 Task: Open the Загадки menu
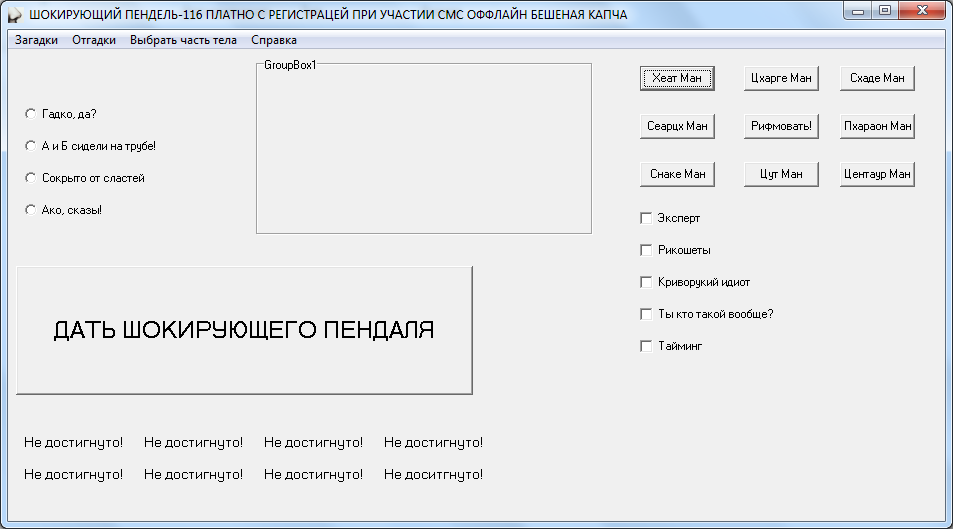[36, 40]
